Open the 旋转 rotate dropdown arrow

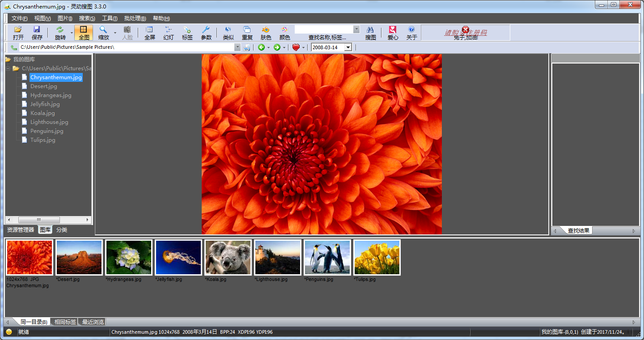click(71, 33)
